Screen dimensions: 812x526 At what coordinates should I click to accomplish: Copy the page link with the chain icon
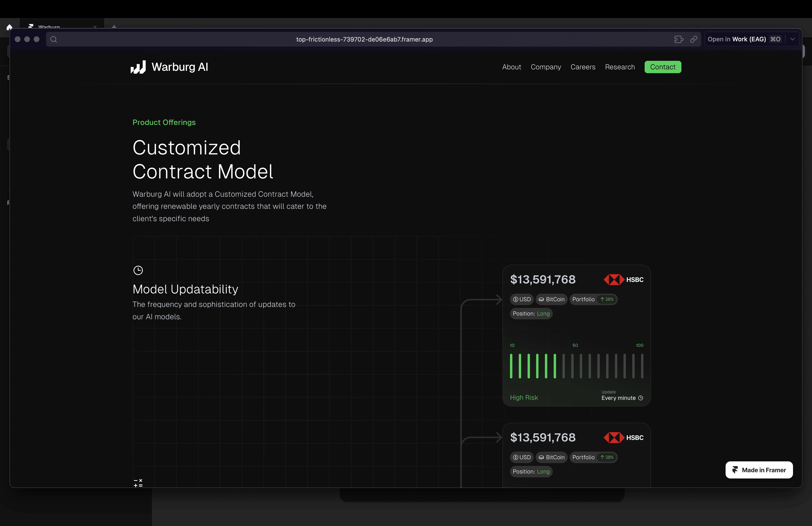[x=694, y=39]
